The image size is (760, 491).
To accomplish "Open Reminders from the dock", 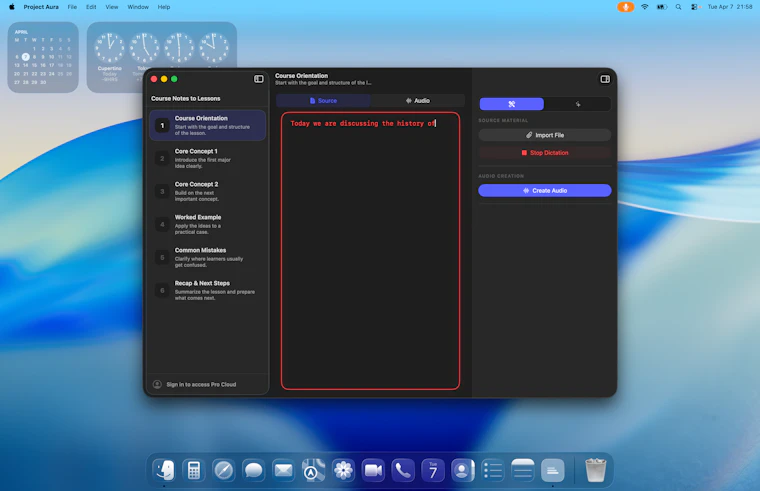I will pyautogui.click(x=493, y=470).
